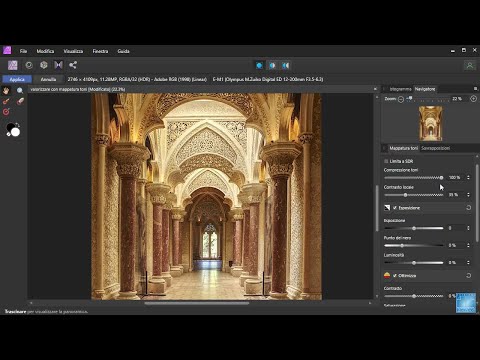This screenshot has width=480, height=360.
Task: Uncheck the Esposizione section checkbox
Action: click(395, 208)
